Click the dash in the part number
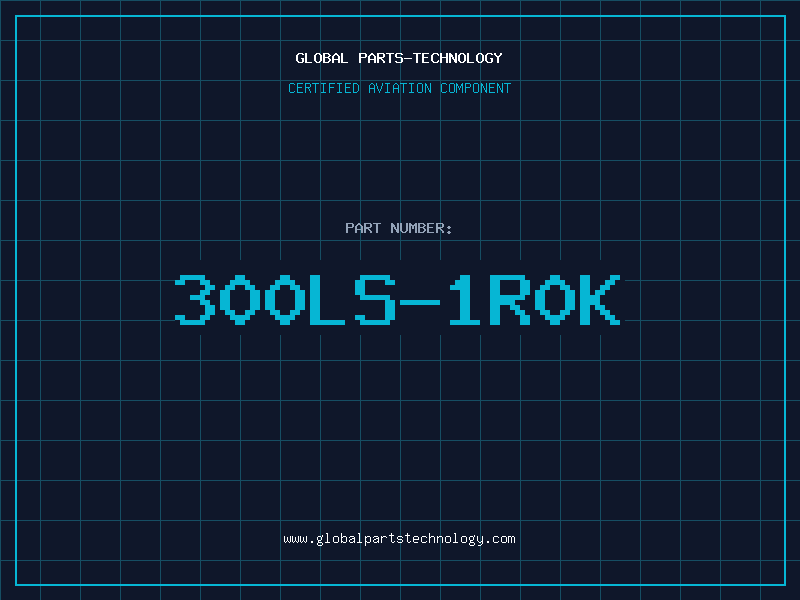The width and height of the screenshot is (800, 600). [x=420, y=300]
